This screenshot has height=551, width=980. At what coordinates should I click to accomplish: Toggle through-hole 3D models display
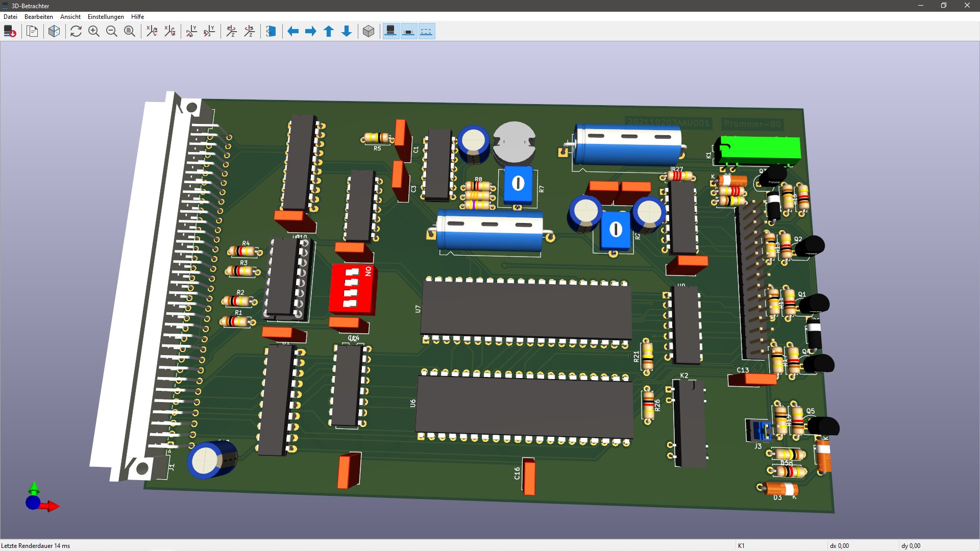tap(391, 32)
